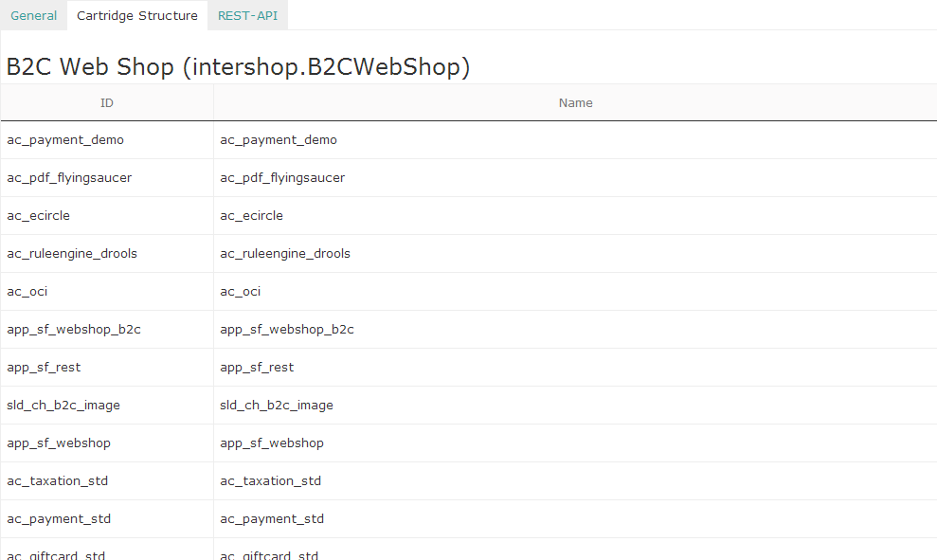Click the B2C Web Shop heading

point(238,66)
